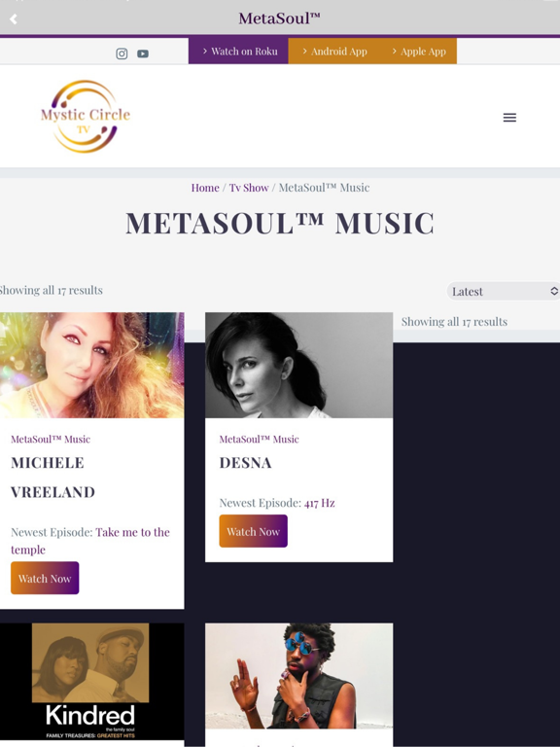Open thumbnail of man with blue sunglasses
The image size is (560, 747).
coord(299,676)
